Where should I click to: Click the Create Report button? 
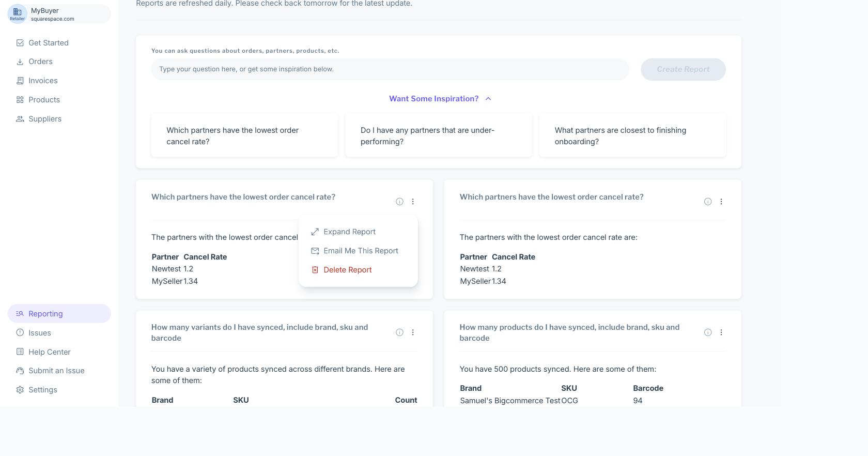[683, 69]
